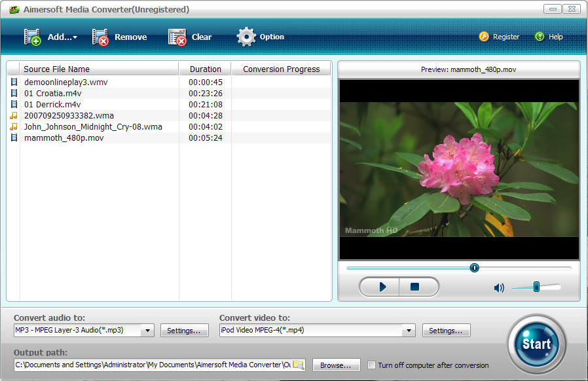The width and height of the screenshot is (588, 381).
Task: Click the Duration column header
Action: (x=205, y=69)
